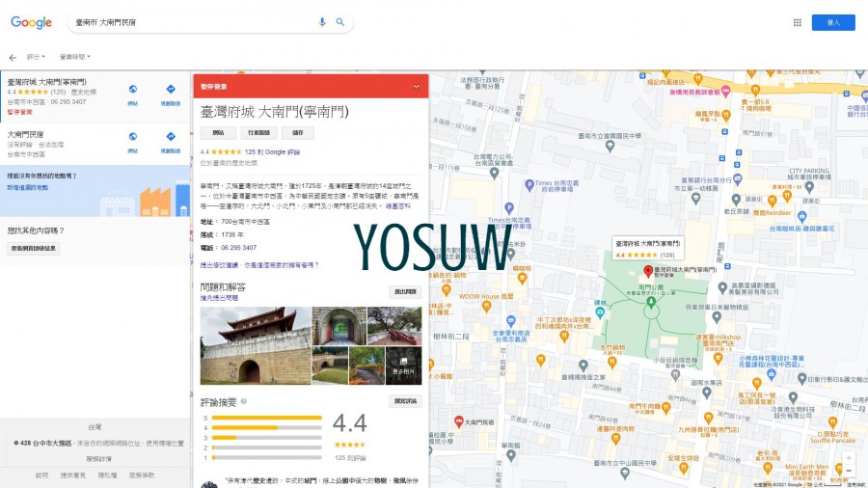The height and width of the screenshot is (488, 868).
Task: Click the magnifier search icon
Action: coord(340,22)
